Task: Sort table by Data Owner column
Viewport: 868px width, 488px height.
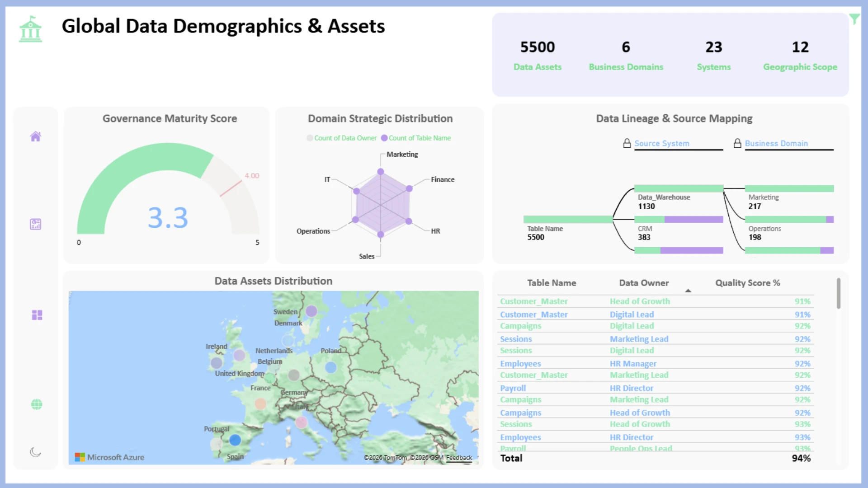Action: [x=644, y=283]
